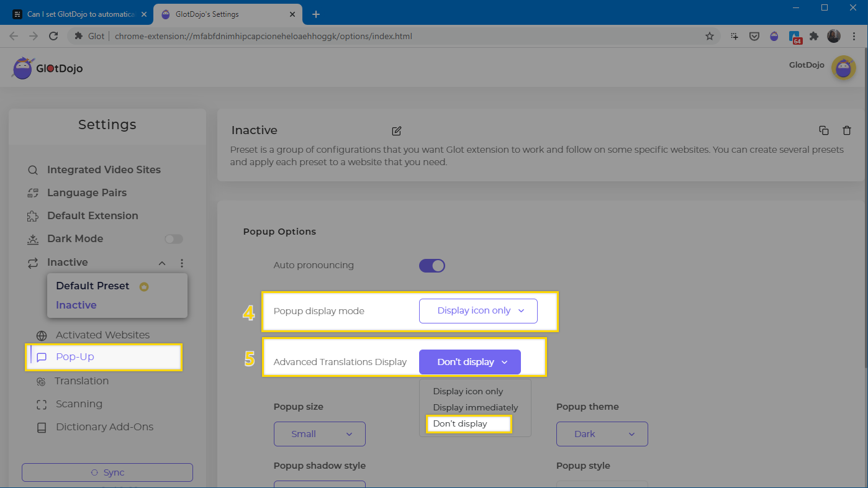
Task: Open Integrated Video Sites settings
Action: point(104,170)
